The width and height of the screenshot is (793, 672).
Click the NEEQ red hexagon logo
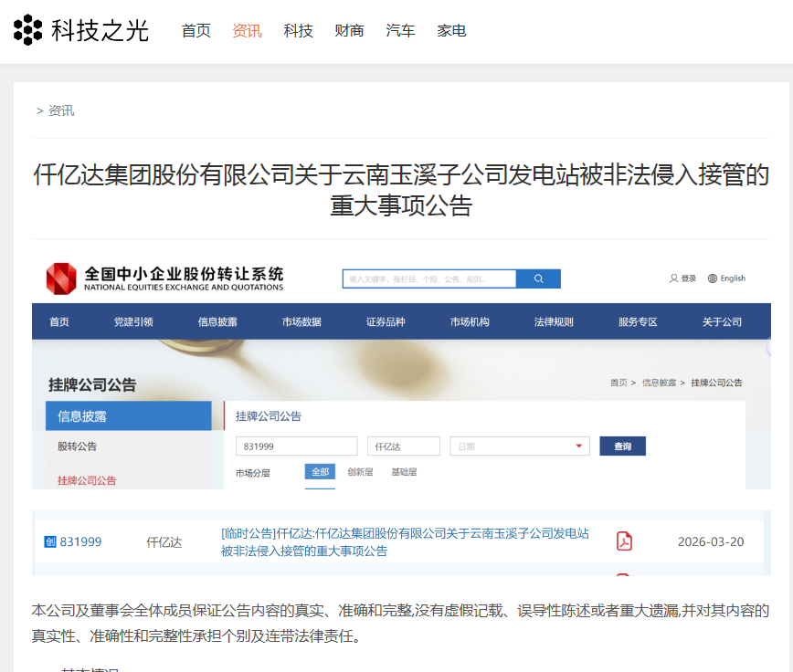click(x=61, y=278)
